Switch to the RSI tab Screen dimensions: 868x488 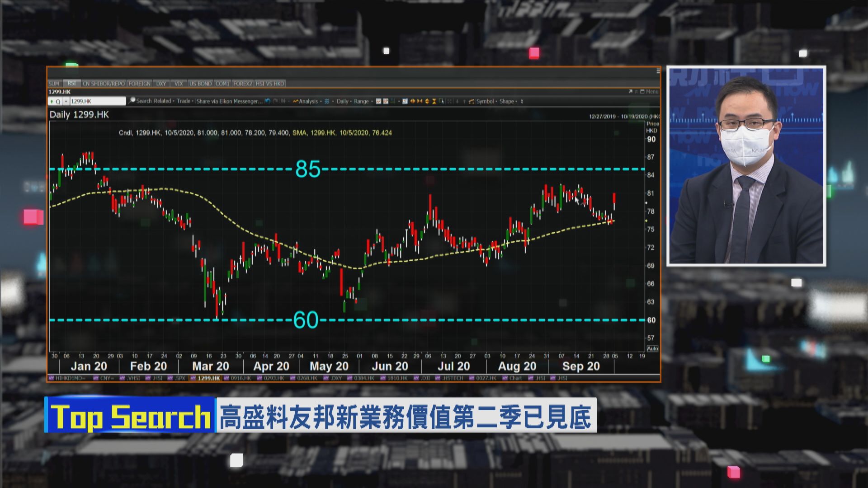pos(72,84)
